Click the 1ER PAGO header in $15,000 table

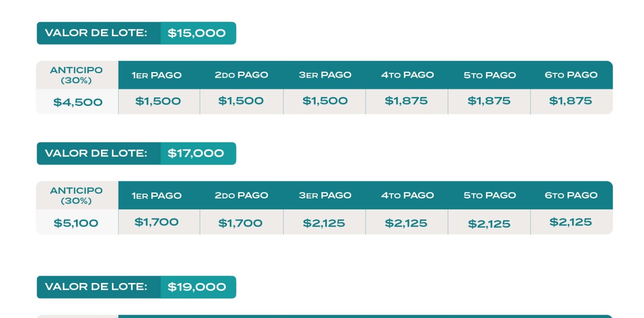(157, 75)
